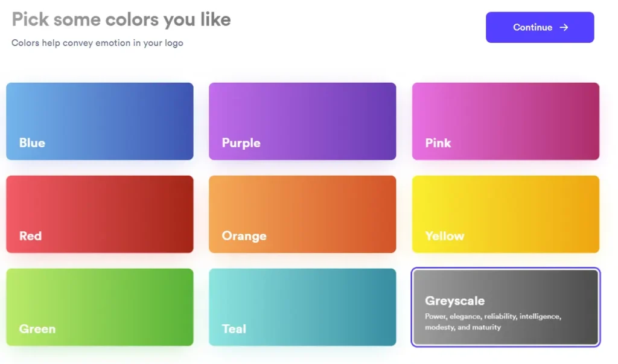Screen dimensions: 618x364
Task: Click the 'Blue' label text
Action: (32, 143)
